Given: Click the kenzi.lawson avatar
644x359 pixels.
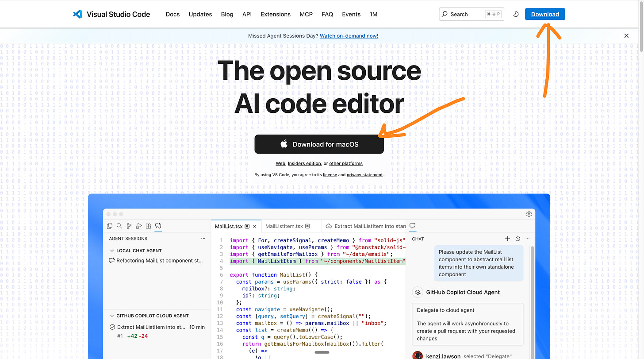Looking at the screenshot, I should [417, 355].
